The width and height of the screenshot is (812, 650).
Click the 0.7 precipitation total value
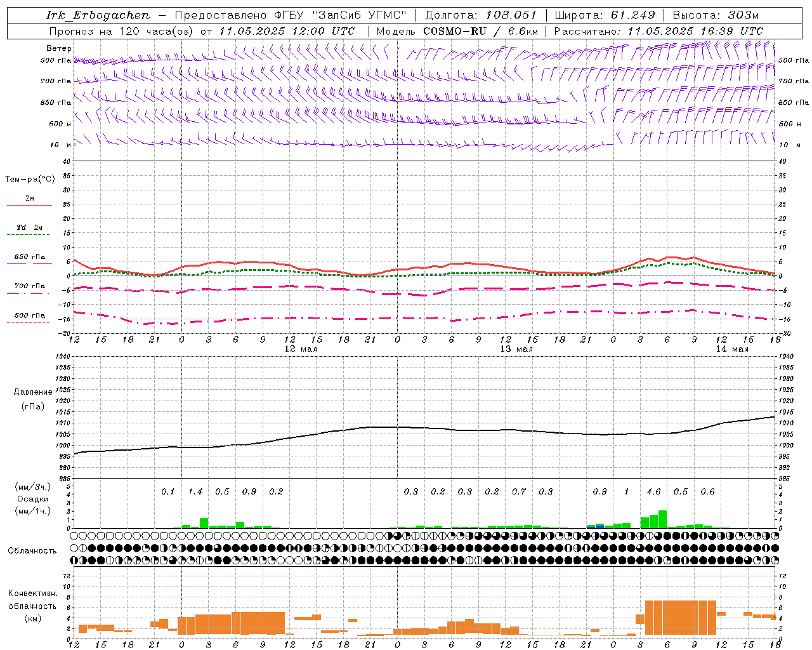click(519, 492)
